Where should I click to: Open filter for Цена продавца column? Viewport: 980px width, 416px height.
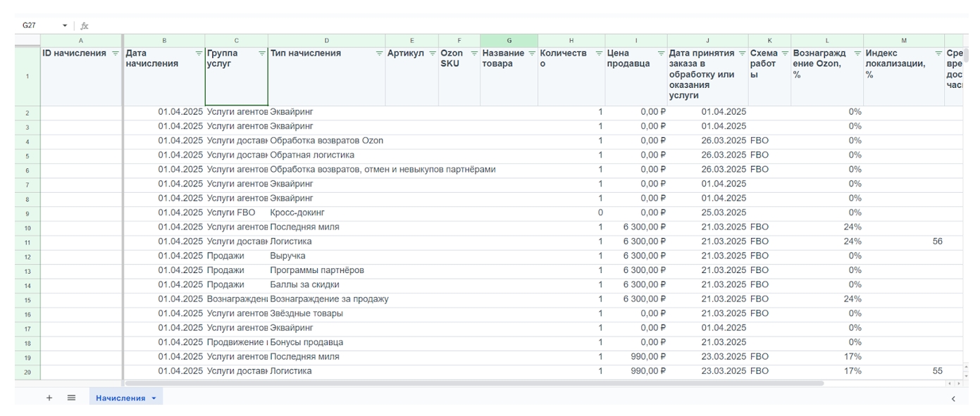pyautogui.click(x=661, y=53)
